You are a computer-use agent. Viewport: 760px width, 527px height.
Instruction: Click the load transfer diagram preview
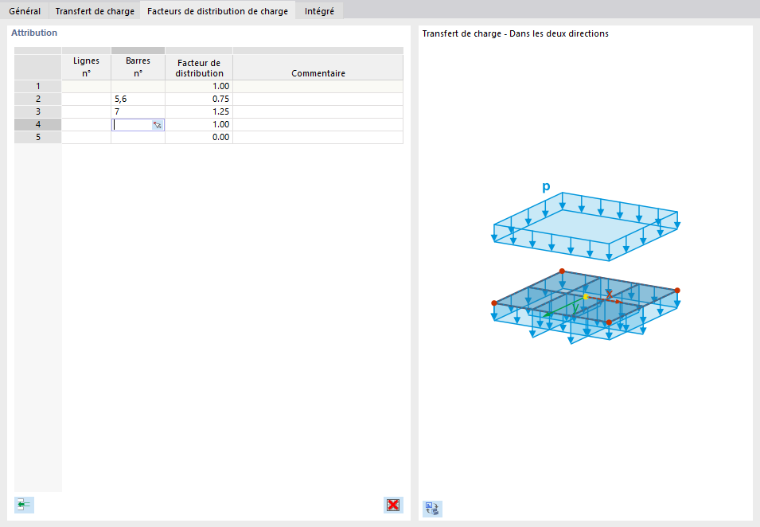(x=586, y=264)
